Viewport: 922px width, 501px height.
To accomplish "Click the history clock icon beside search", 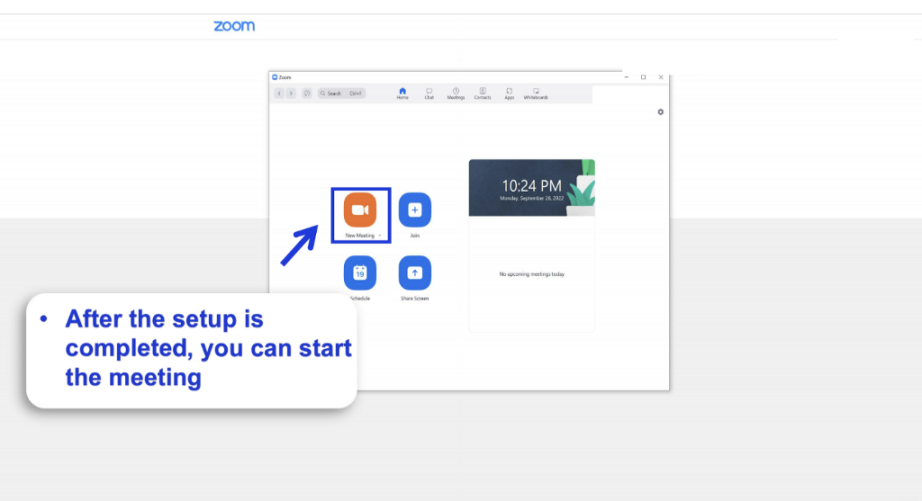I will tap(307, 93).
